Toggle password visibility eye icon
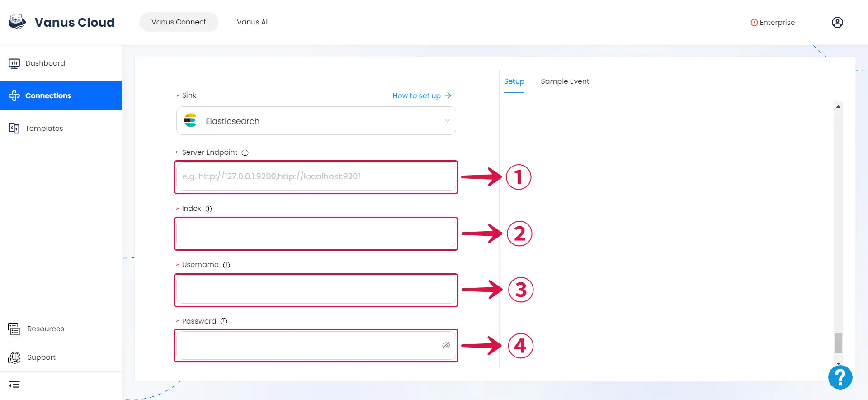Image resolution: width=868 pixels, height=400 pixels. click(x=446, y=345)
